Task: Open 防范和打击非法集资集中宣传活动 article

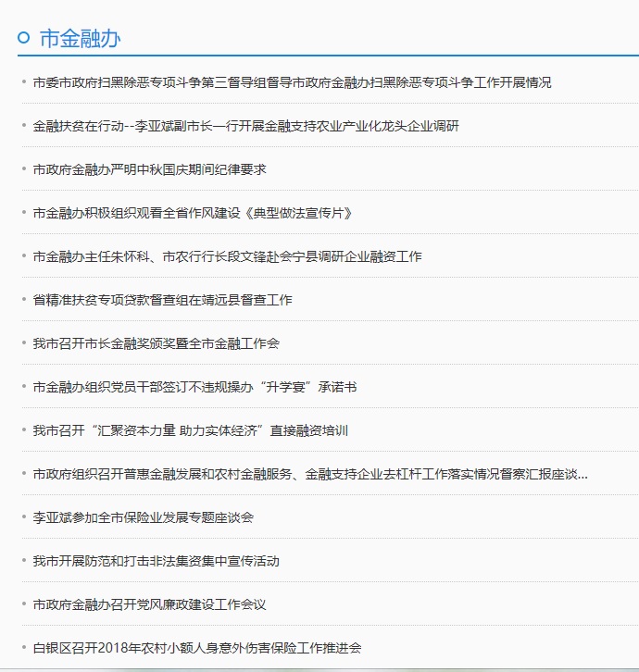Action: [x=156, y=561]
